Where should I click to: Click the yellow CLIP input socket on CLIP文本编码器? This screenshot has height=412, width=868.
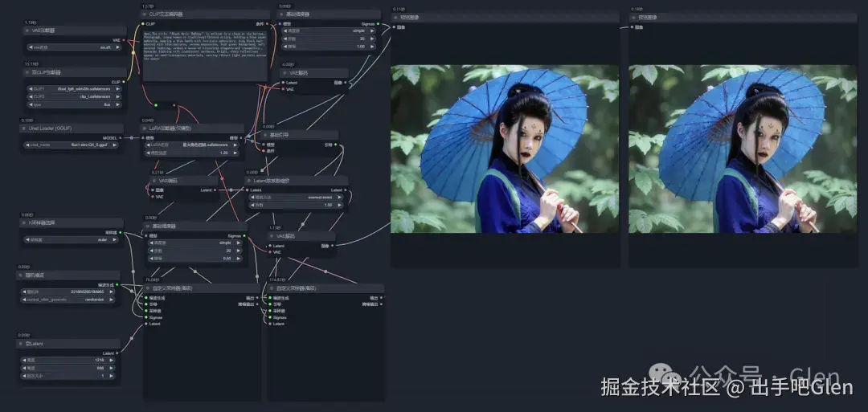tap(143, 24)
